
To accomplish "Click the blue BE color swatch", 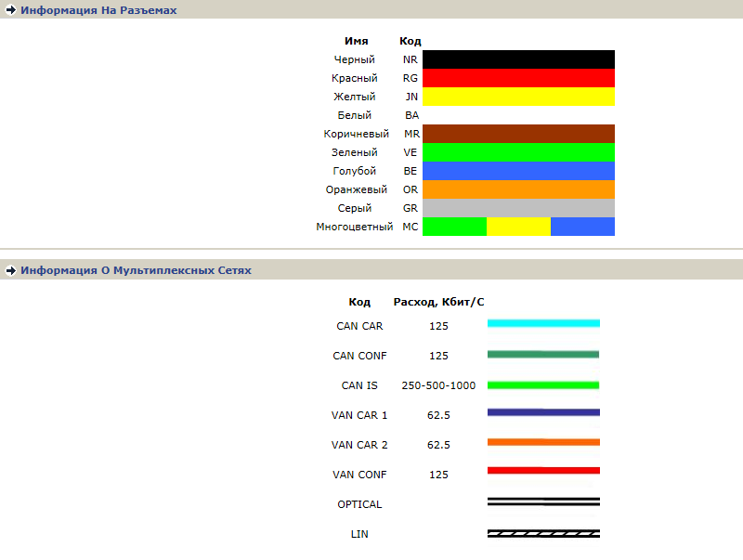I will coord(518,171).
